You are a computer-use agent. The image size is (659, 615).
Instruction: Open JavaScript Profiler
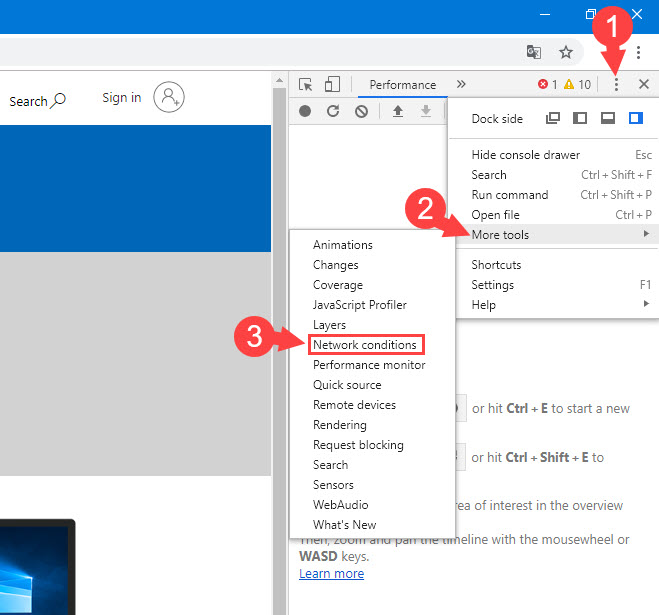tap(372, 305)
